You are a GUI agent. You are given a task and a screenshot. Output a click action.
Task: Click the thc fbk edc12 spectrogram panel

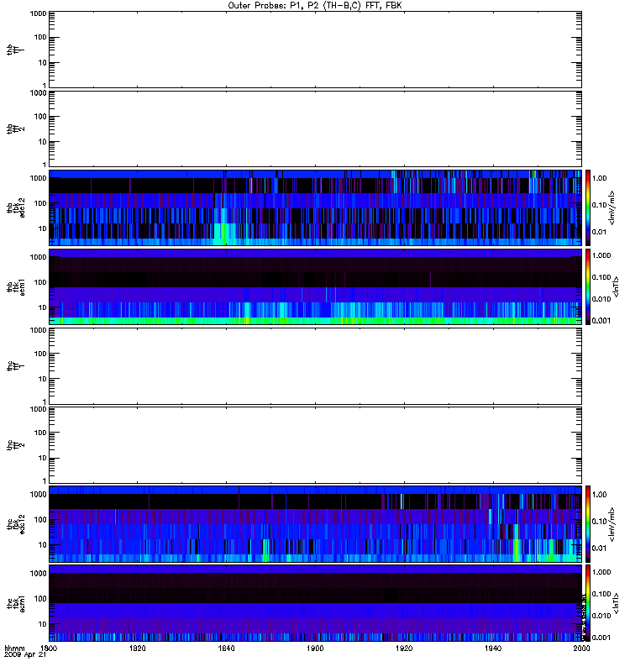(x=315, y=524)
